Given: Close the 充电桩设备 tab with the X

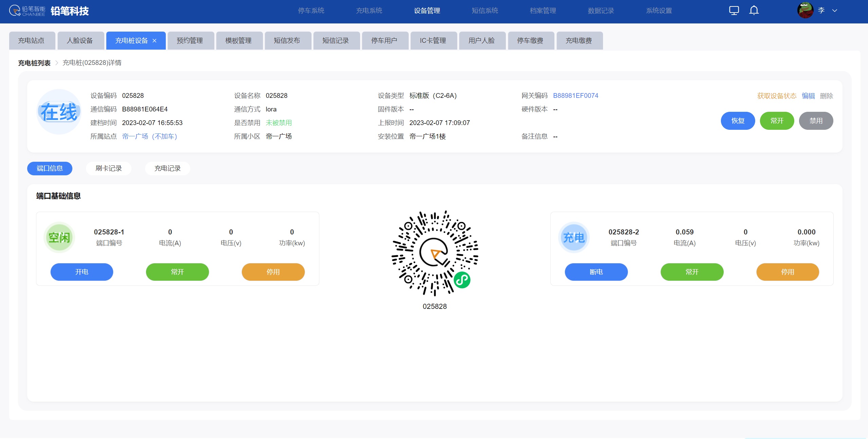Looking at the screenshot, I should [x=154, y=41].
